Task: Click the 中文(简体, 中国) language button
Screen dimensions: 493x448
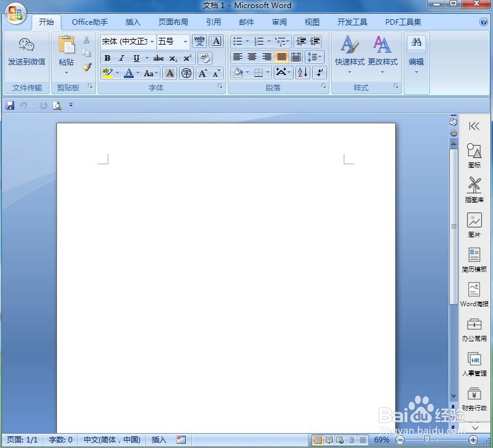Action: (x=112, y=439)
